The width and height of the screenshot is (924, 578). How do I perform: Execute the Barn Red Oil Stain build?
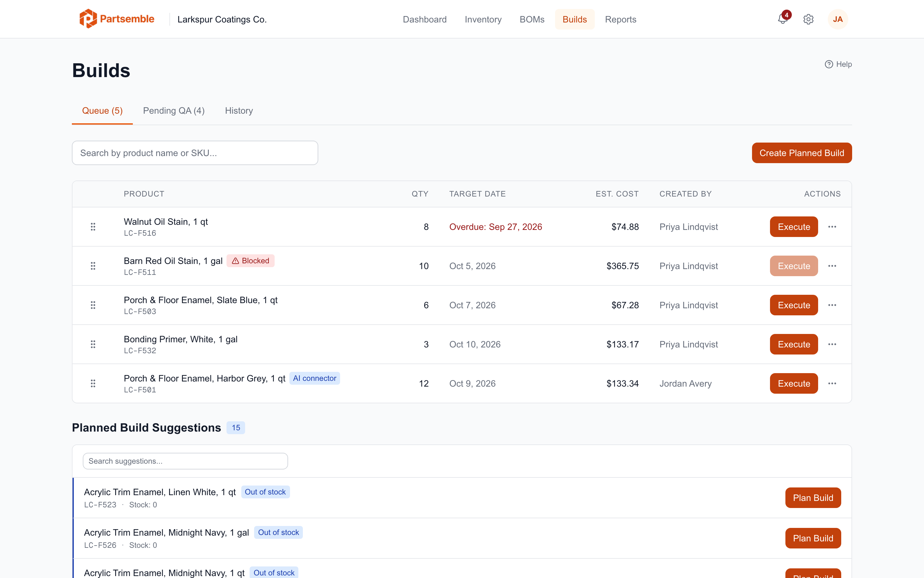pyautogui.click(x=794, y=266)
